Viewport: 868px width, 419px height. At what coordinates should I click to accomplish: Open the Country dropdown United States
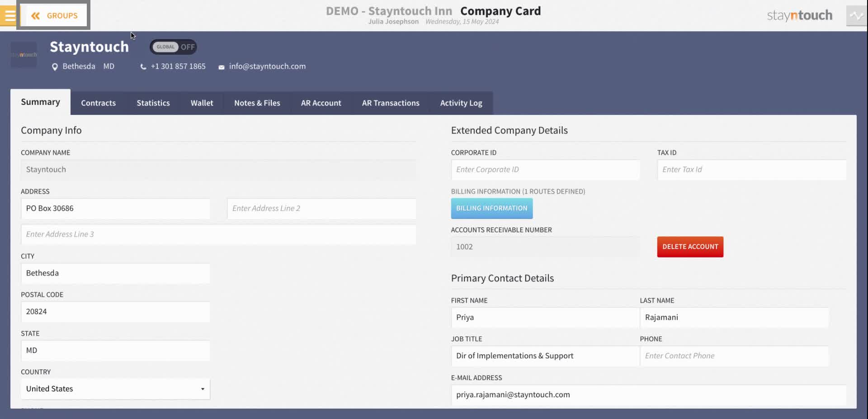coord(115,389)
